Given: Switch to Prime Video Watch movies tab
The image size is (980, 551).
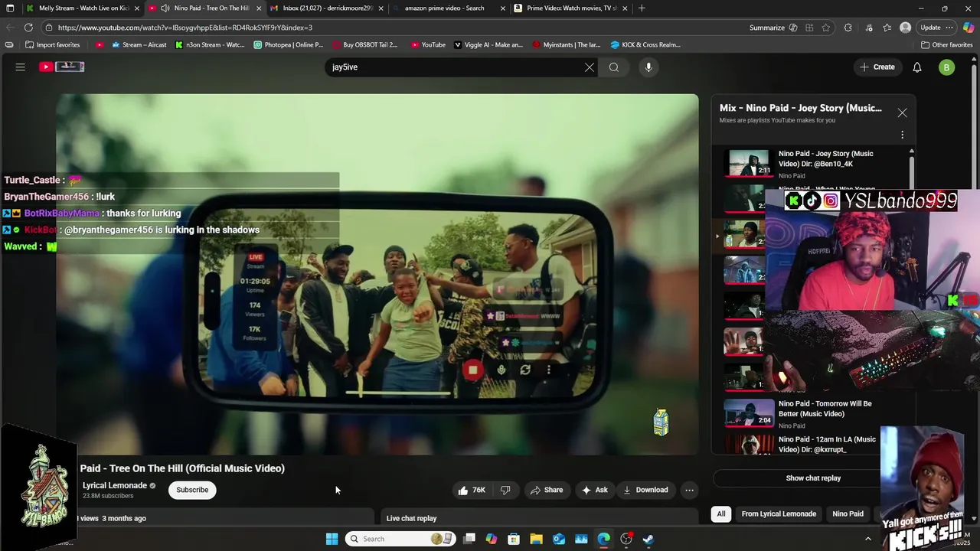Looking at the screenshot, I should pyautogui.click(x=571, y=8).
